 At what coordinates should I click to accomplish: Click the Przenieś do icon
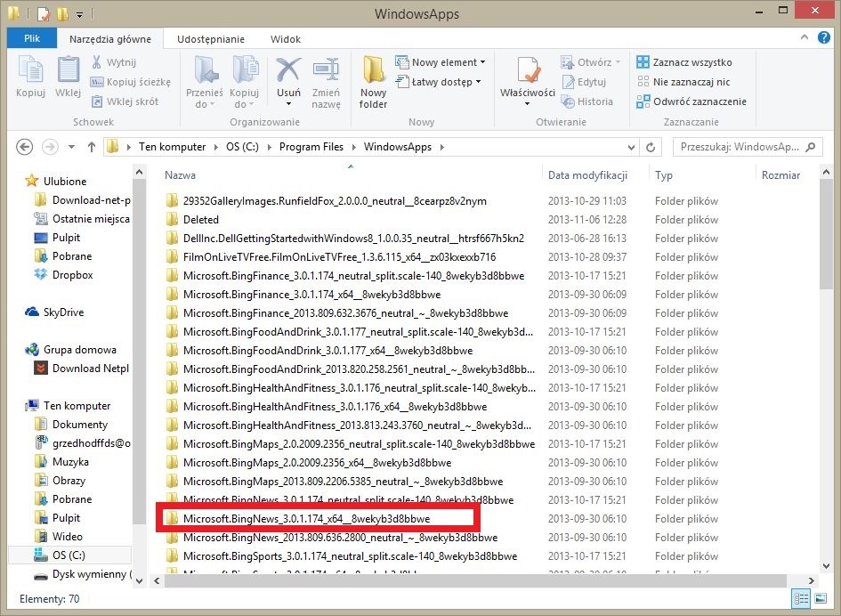point(205,69)
